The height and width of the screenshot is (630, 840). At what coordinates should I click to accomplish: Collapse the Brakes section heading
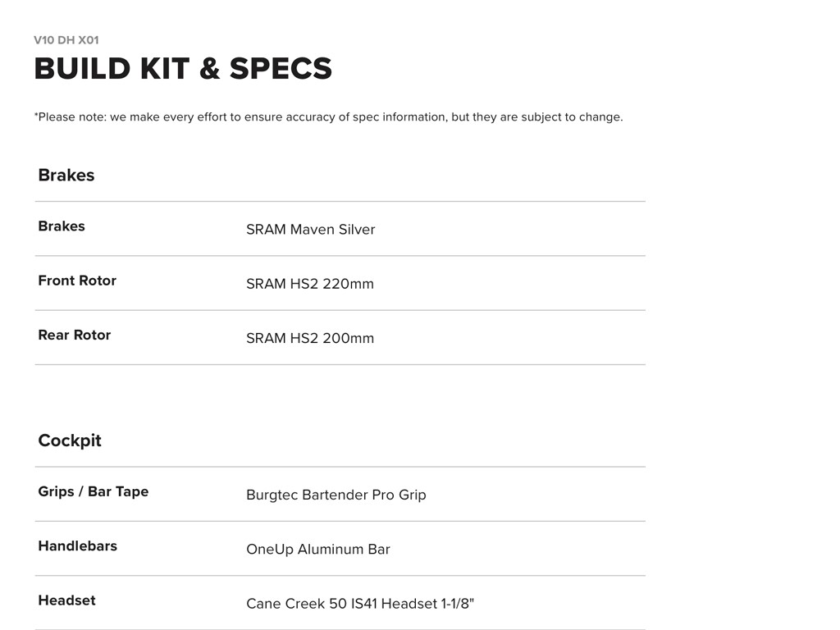66,176
